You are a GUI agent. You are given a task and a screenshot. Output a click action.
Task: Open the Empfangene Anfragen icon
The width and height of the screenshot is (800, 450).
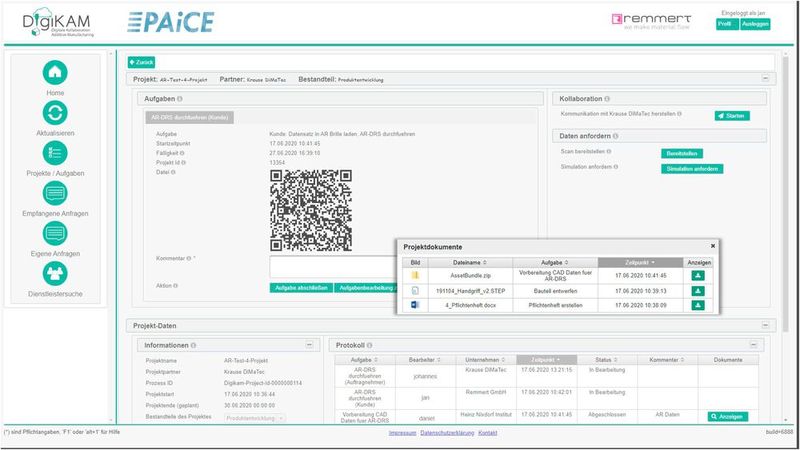[55, 193]
